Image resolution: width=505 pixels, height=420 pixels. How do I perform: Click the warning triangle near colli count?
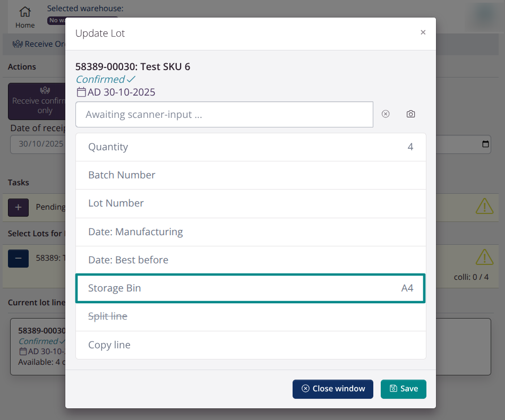[x=484, y=257]
